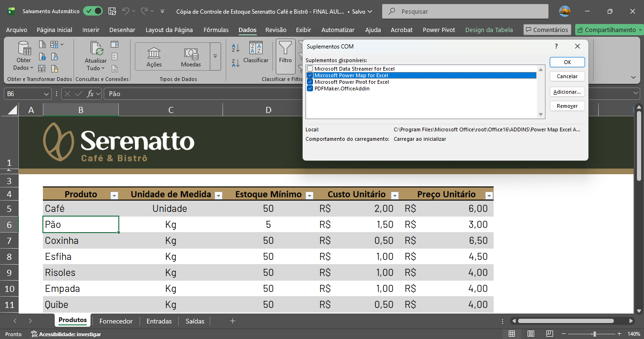
Task: Click the zoom in plus button
Action: point(620,334)
